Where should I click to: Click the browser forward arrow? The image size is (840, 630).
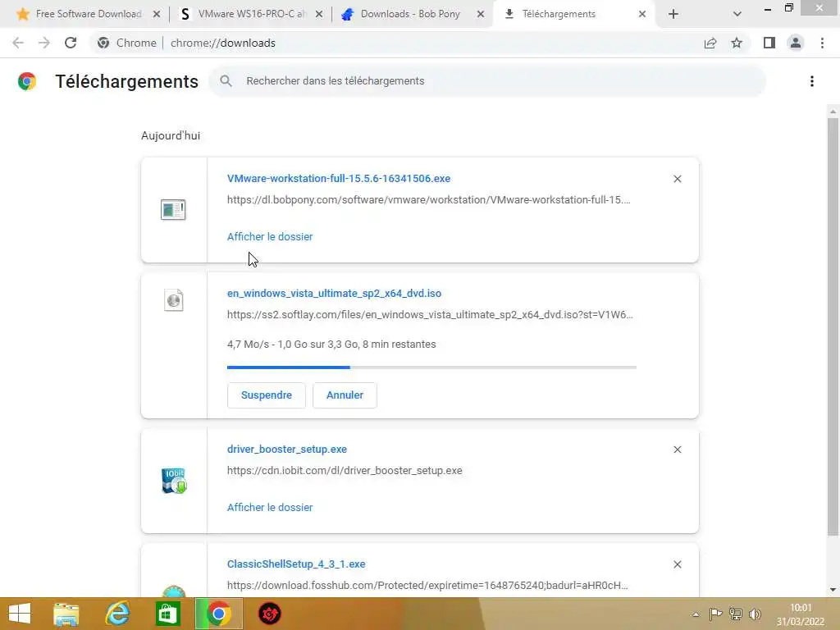point(44,43)
